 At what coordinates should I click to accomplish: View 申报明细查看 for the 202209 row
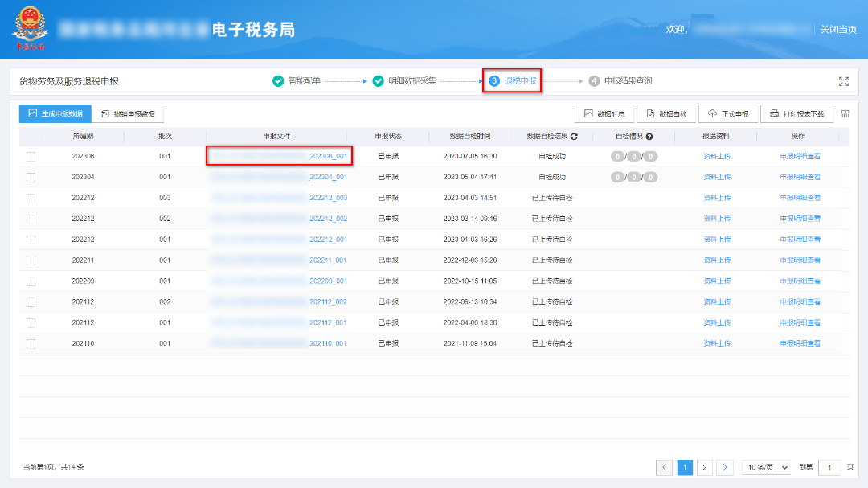click(800, 281)
